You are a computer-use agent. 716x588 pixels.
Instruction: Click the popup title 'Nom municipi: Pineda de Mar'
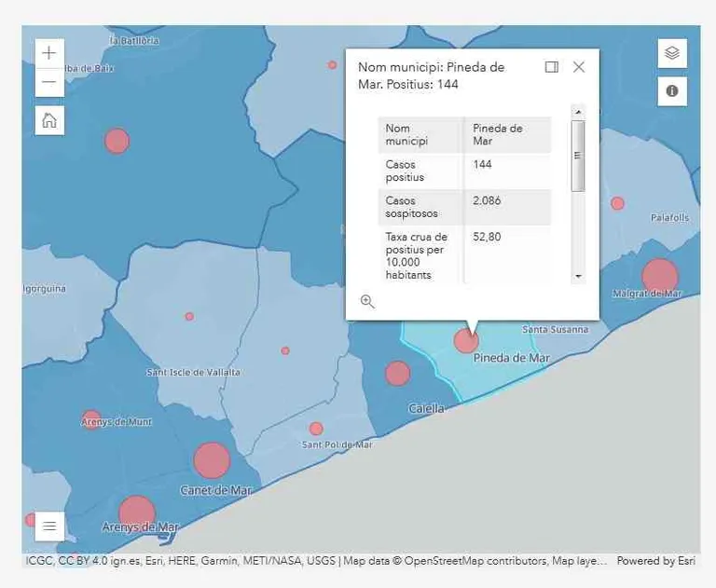tap(431, 75)
